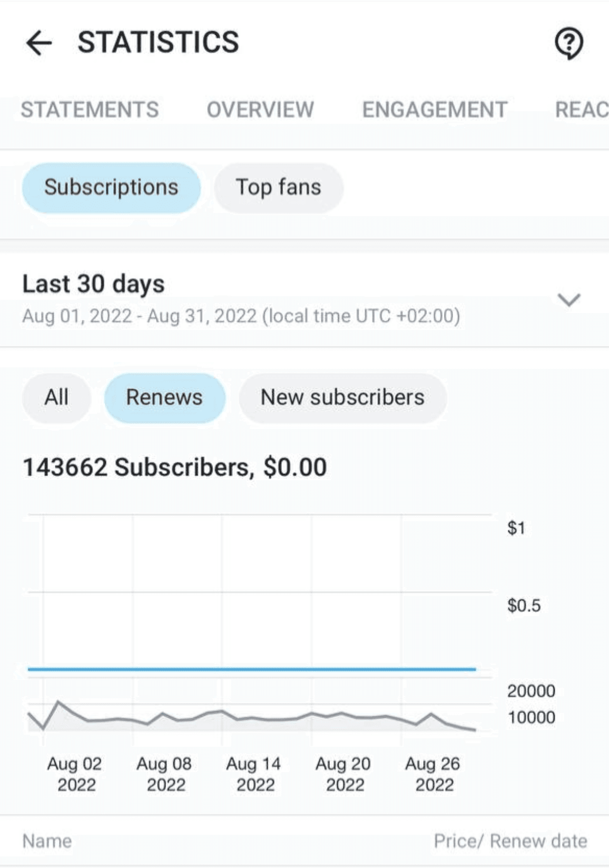Switch to the Top fans chip
609x868 pixels.
(278, 188)
